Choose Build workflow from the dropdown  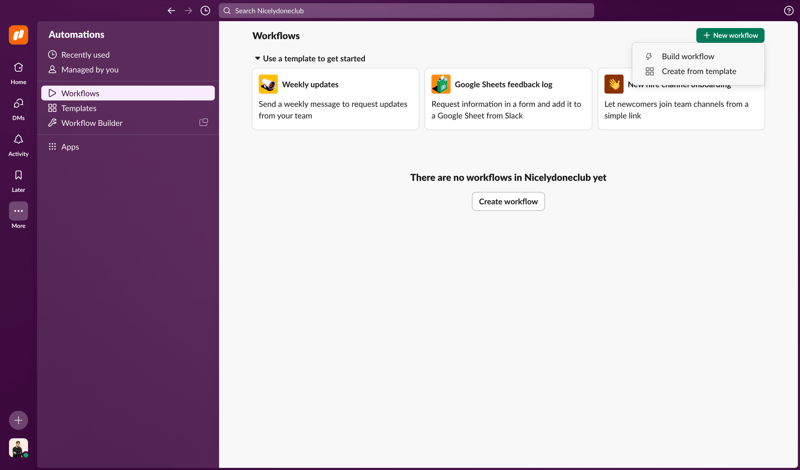tap(698, 56)
